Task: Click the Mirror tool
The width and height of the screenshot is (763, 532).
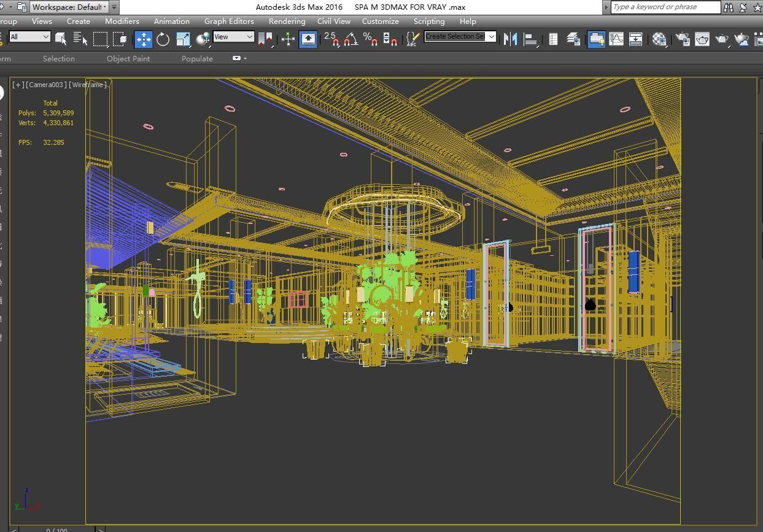Action: tap(510, 39)
